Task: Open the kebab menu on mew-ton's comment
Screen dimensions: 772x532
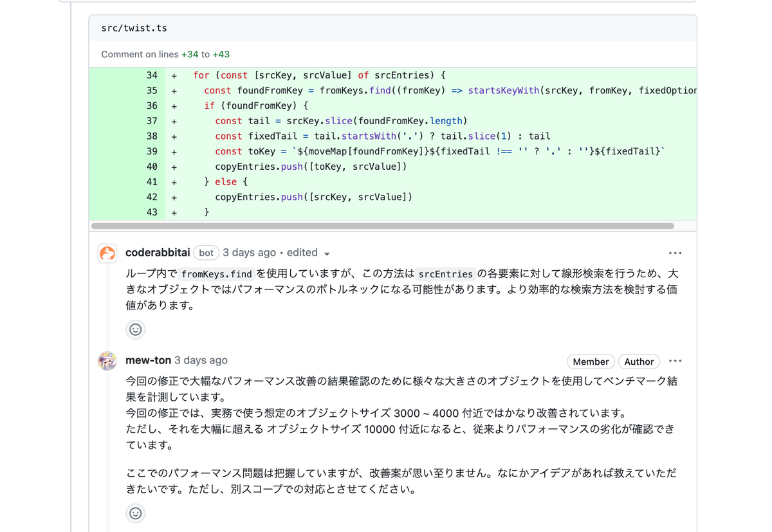Action: click(675, 361)
